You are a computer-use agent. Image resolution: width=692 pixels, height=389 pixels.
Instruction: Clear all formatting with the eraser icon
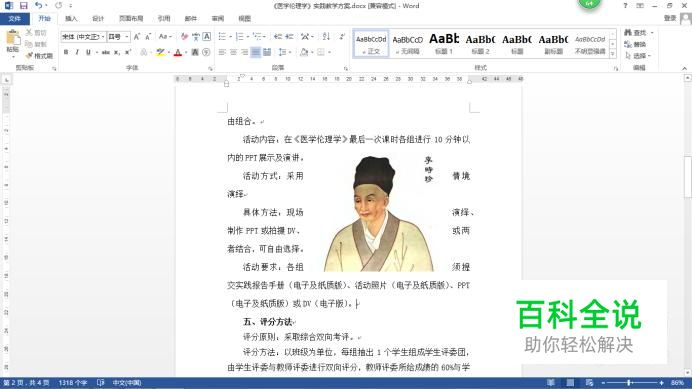coord(184,37)
